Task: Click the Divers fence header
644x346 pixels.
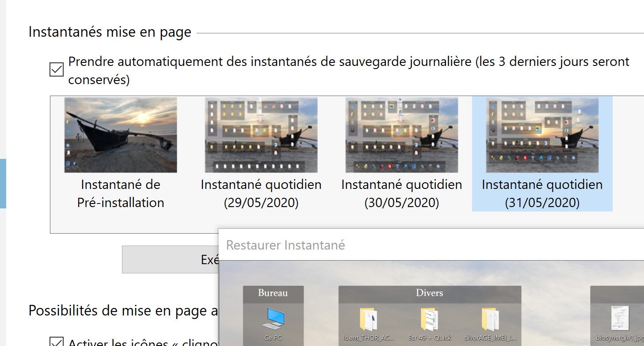Action: click(430, 293)
